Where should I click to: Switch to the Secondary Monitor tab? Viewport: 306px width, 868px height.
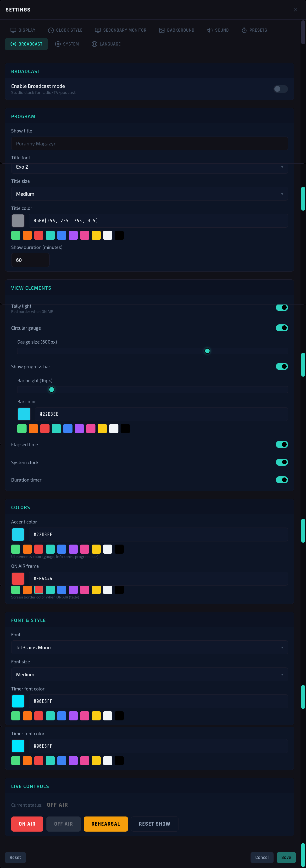point(121,30)
